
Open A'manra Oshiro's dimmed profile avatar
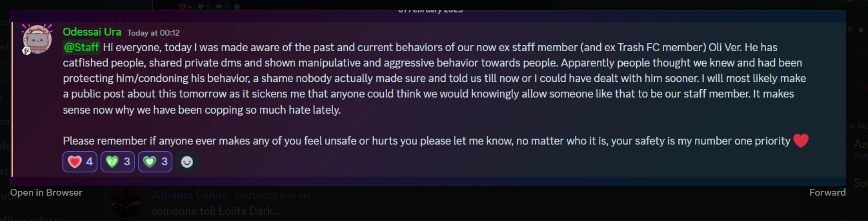pos(125,202)
